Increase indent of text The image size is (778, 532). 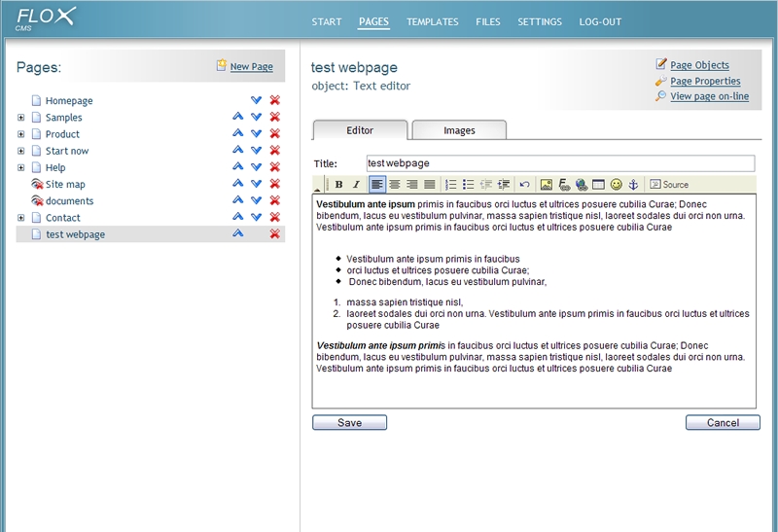(x=504, y=185)
